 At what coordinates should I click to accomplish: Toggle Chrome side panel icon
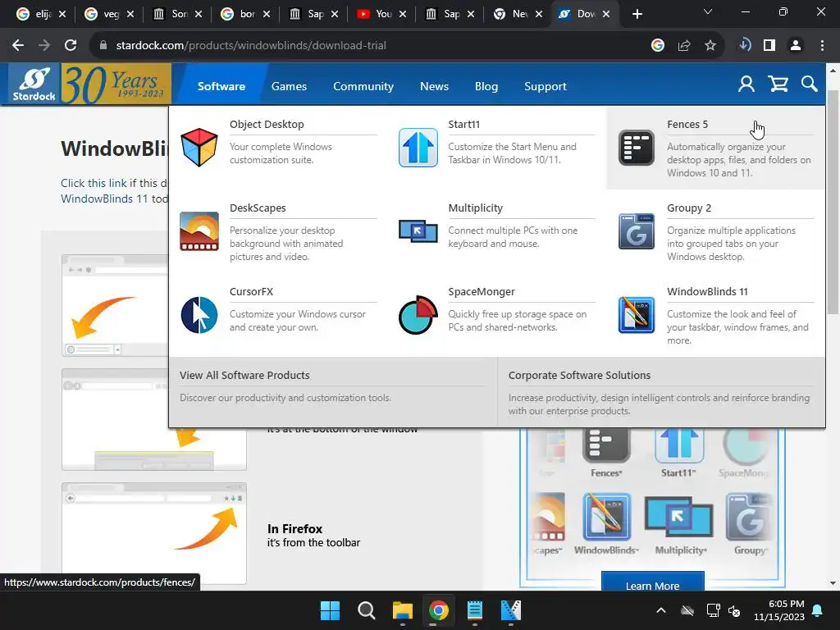pyautogui.click(x=769, y=46)
